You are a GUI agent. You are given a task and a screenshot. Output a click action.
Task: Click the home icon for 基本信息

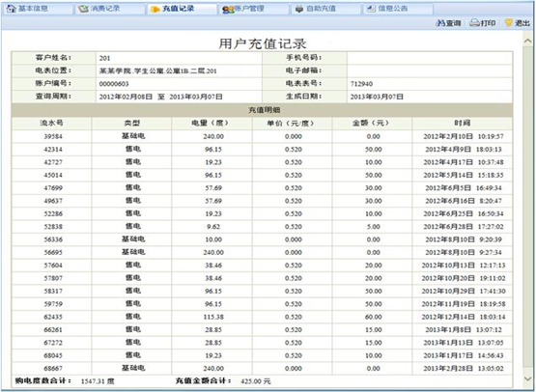pos(12,9)
